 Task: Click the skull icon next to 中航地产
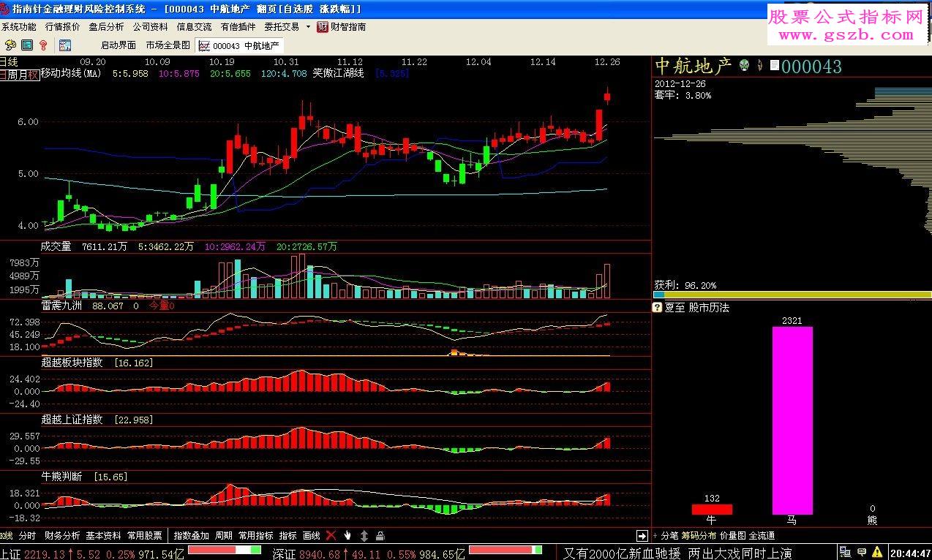pyautogui.click(x=745, y=66)
